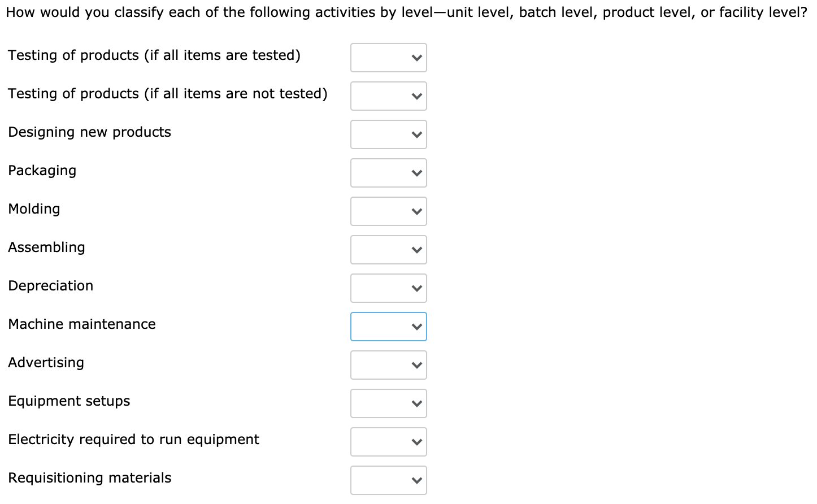817x504 pixels.
Task: Click the Requisitioning materials label text
Action: (x=89, y=477)
